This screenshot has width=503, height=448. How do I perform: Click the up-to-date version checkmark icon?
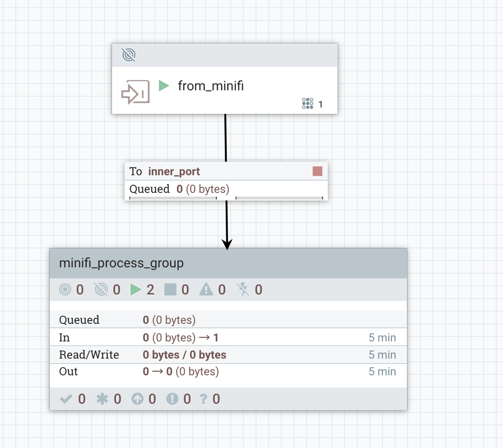(x=66, y=399)
